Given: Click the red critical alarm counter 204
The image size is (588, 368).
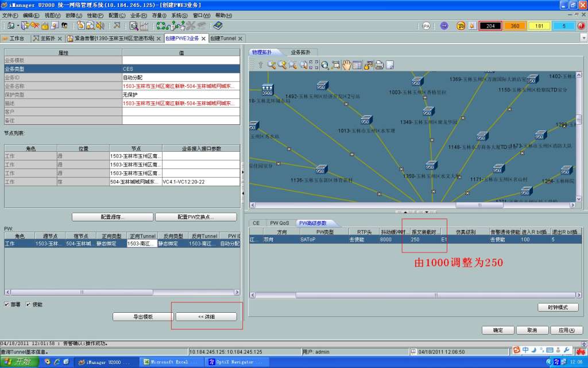Looking at the screenshot, I should (x=490, y=26).
